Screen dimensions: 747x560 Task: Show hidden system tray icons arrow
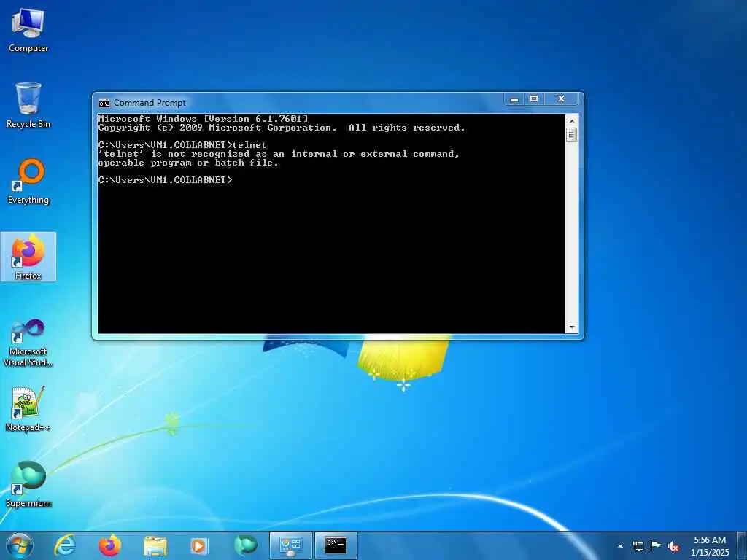pyautogui.click(x=620, y=546)
